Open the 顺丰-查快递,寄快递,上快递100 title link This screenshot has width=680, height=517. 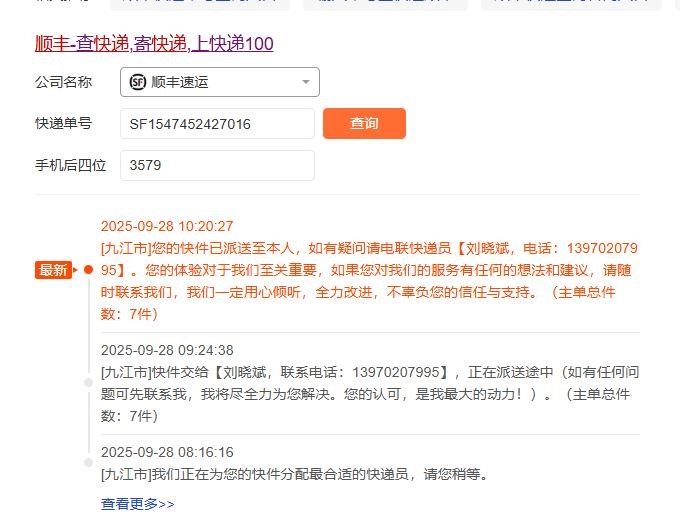coord(154,44)
